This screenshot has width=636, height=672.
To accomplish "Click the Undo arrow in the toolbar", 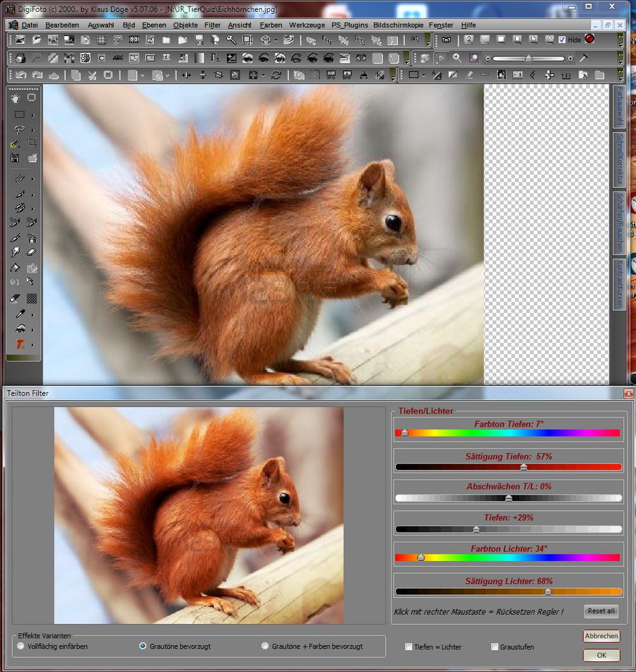I will coord(21,75).
